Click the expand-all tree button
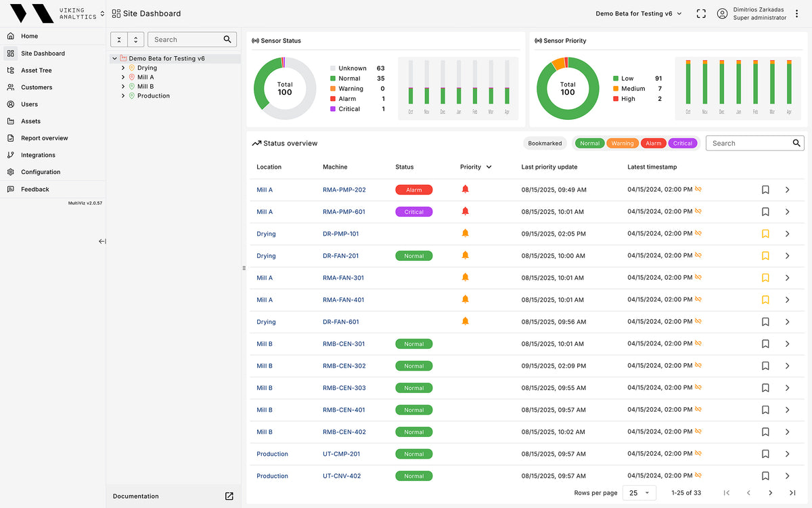 tap(135, 40)
